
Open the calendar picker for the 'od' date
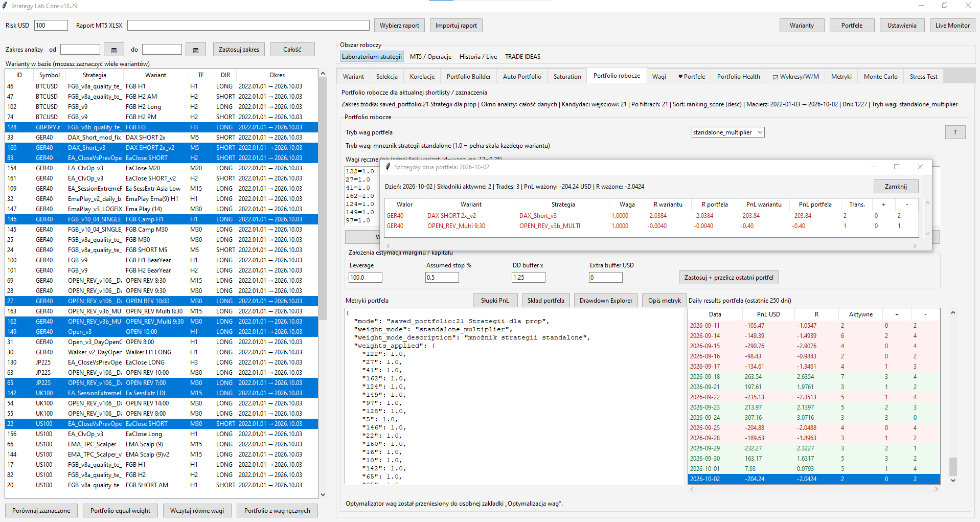pos(113,50)
